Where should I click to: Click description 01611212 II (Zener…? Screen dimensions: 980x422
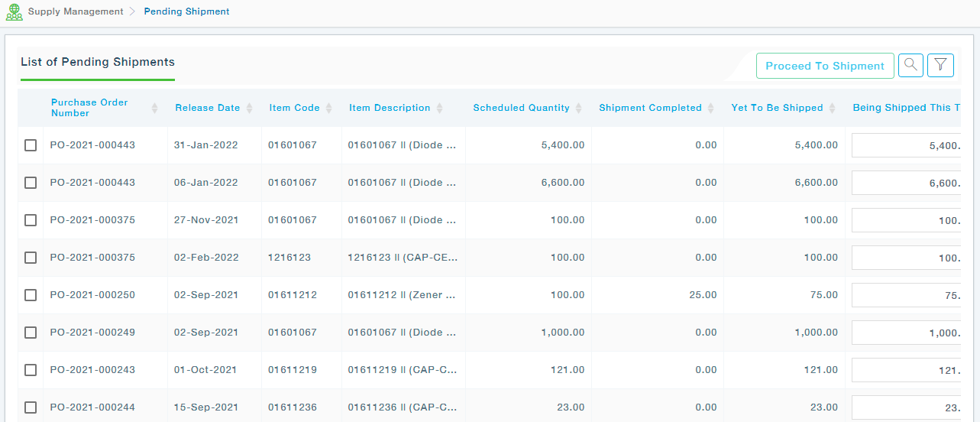(403, 295)
